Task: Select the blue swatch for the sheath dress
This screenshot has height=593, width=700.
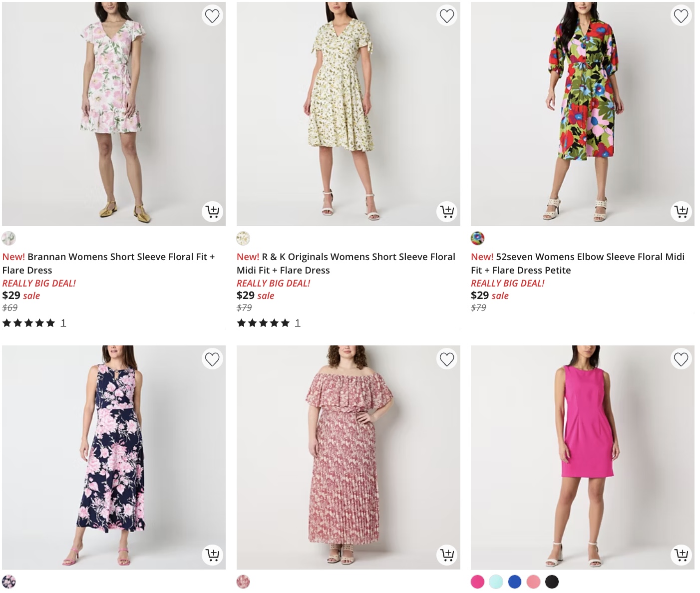Action: 515,582
